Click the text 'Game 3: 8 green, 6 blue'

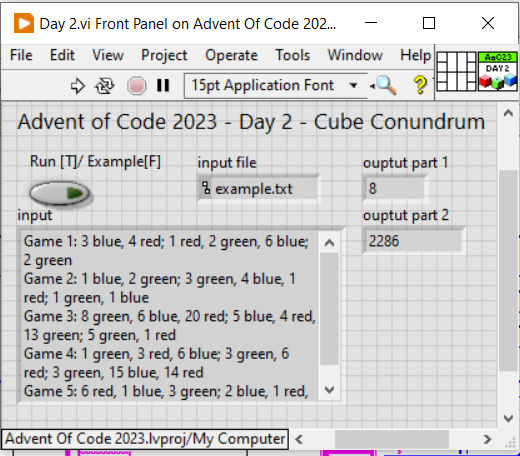point(102,316)
